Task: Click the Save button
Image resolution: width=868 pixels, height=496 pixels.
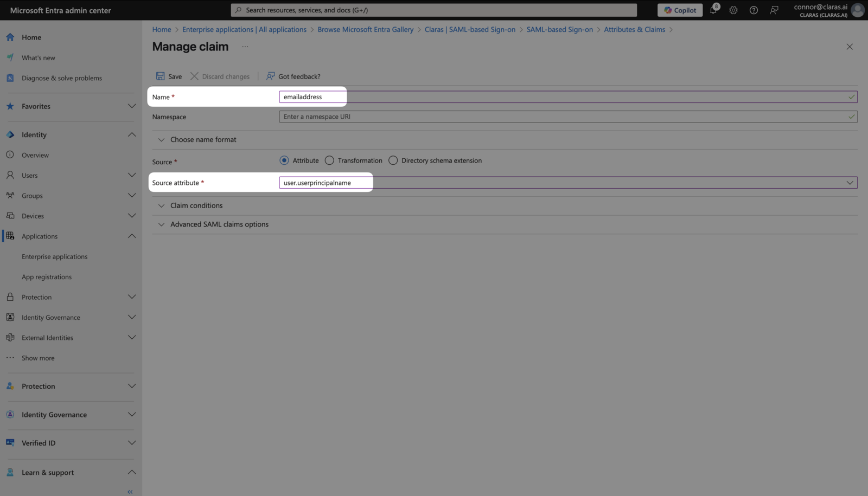Action: (x=169, y=76)
